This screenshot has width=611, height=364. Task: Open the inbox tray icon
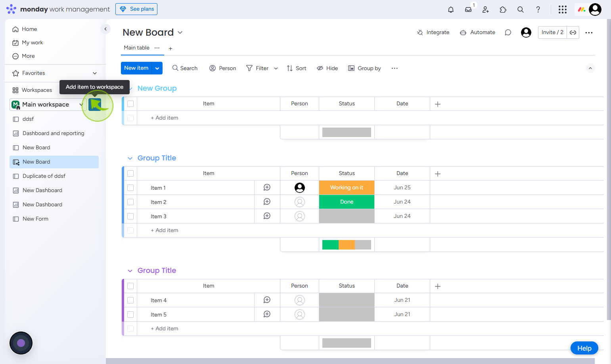coord(468,10)
